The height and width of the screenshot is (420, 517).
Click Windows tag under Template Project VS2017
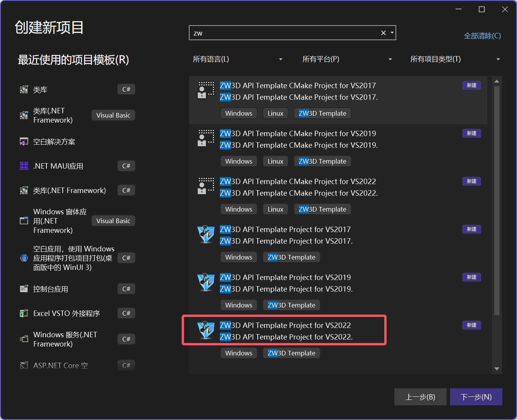[x=239, y=257]
